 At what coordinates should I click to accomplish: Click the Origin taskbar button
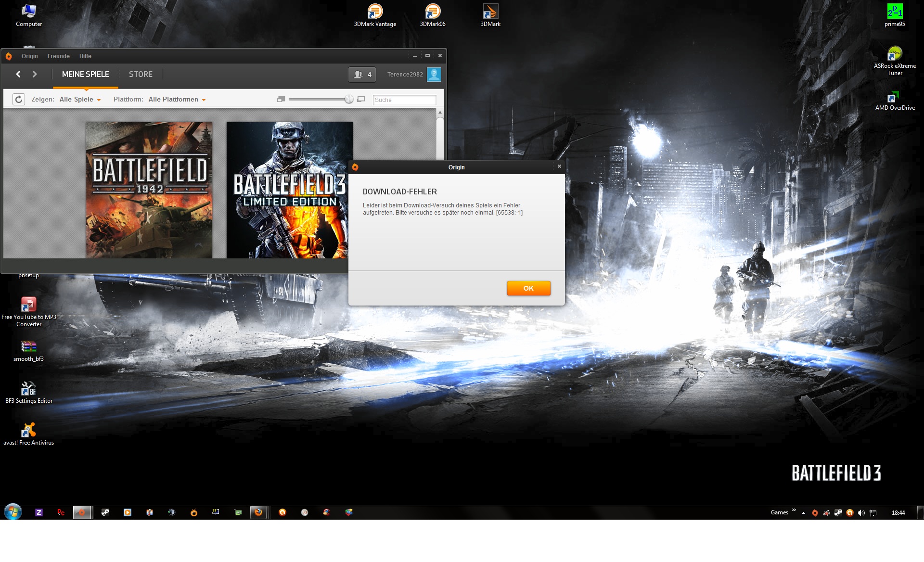click(x=82, y=512)
